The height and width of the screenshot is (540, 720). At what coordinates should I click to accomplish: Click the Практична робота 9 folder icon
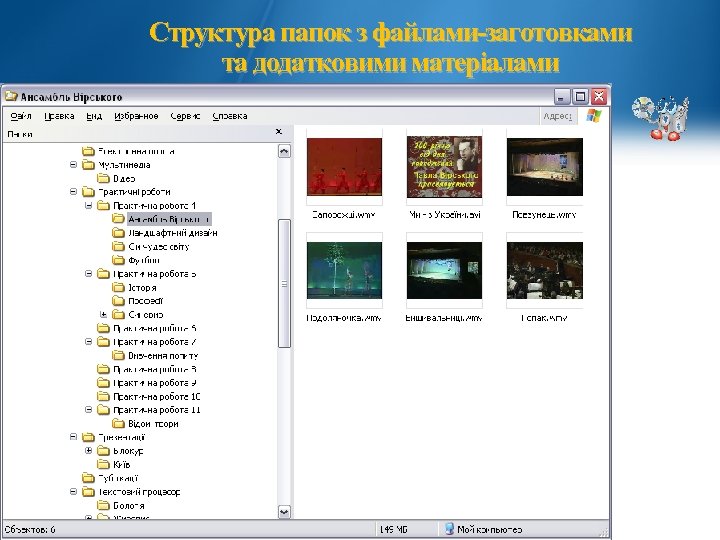pyautogui.click(x=103, y=383)
